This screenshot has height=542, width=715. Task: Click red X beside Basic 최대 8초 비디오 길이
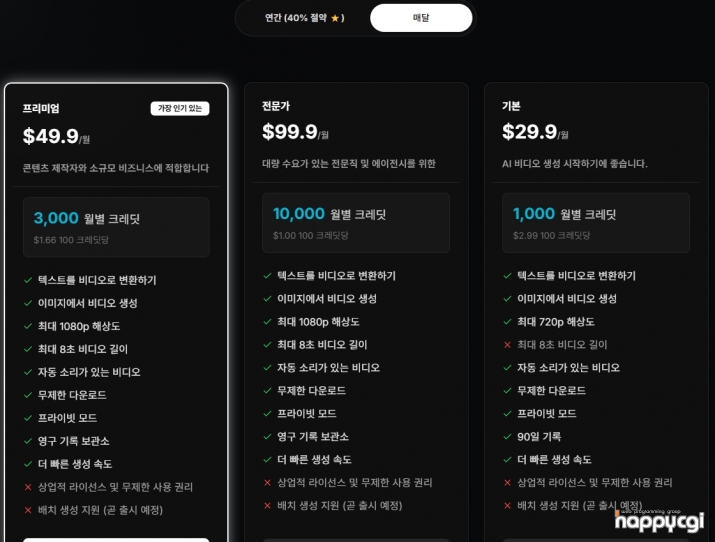click(507, 345)
